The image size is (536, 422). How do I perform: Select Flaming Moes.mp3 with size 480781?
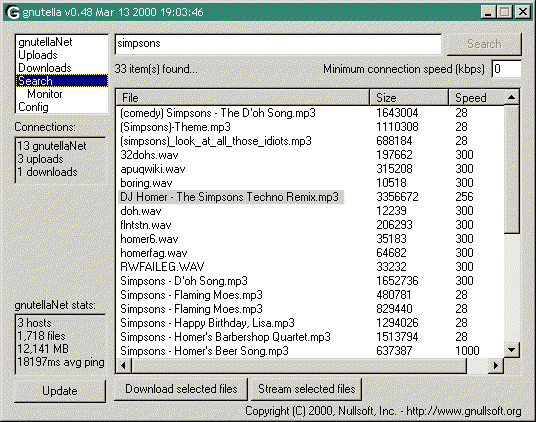point(191,295)
